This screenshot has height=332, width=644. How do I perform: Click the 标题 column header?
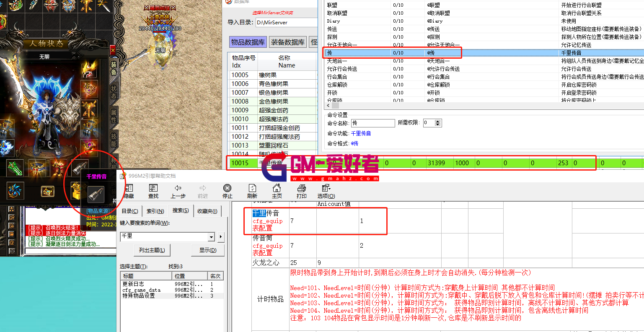(146, 276)
